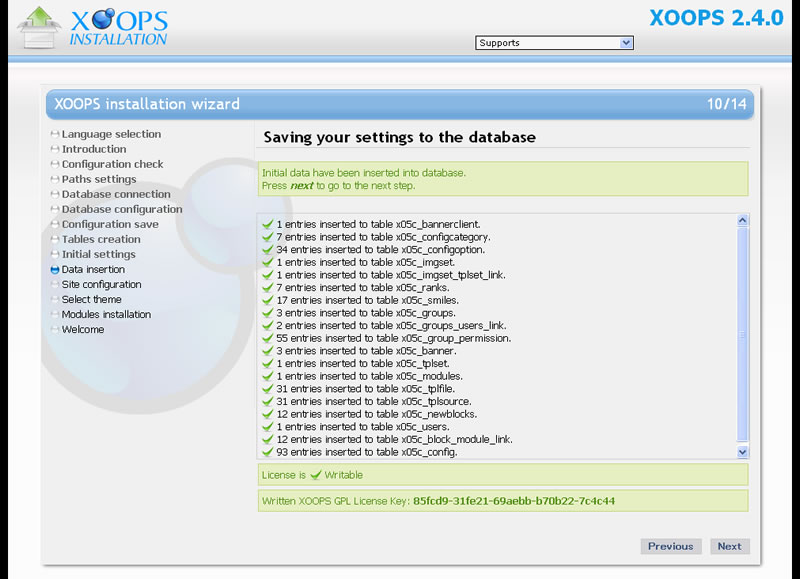The image size is (800, 579).
Task: Select the Configuration save step
Action: (110, 224)
